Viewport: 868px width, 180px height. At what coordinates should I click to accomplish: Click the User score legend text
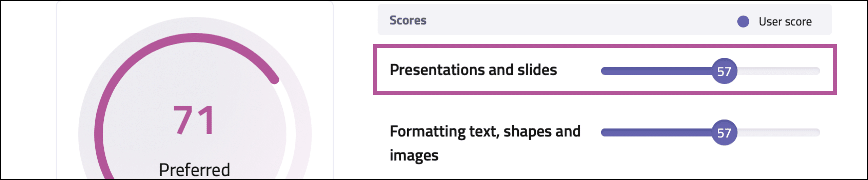pyautogui.click(x=785, y=21)
